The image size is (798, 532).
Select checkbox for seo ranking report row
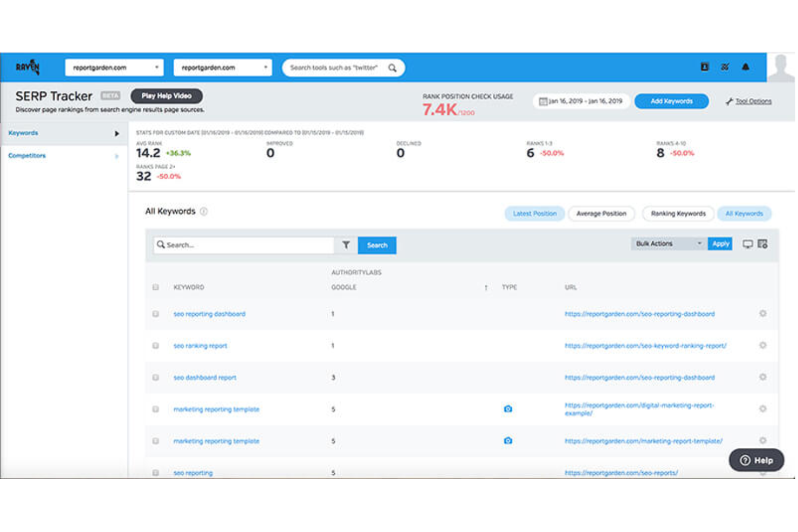coord(155,346)
